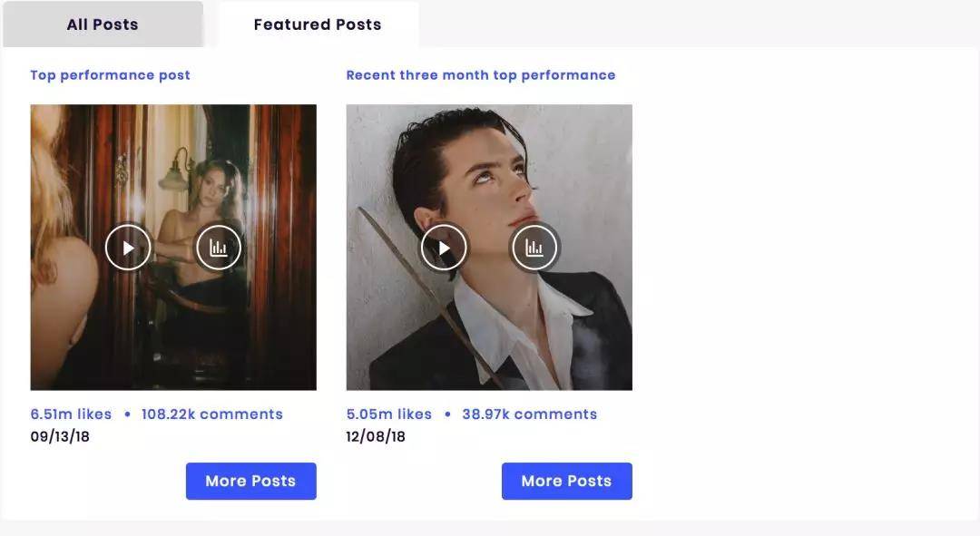The image size is (980, 536).
Task: Play the top performance post video
Action: pyautogui.click(x=128, y=248)
